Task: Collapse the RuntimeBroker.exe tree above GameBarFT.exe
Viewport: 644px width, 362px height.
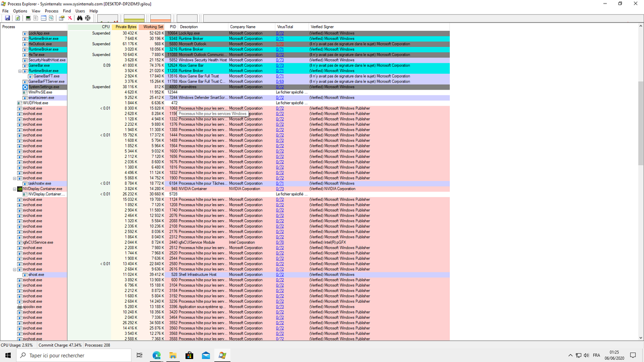Action: [x=20, y=71]
